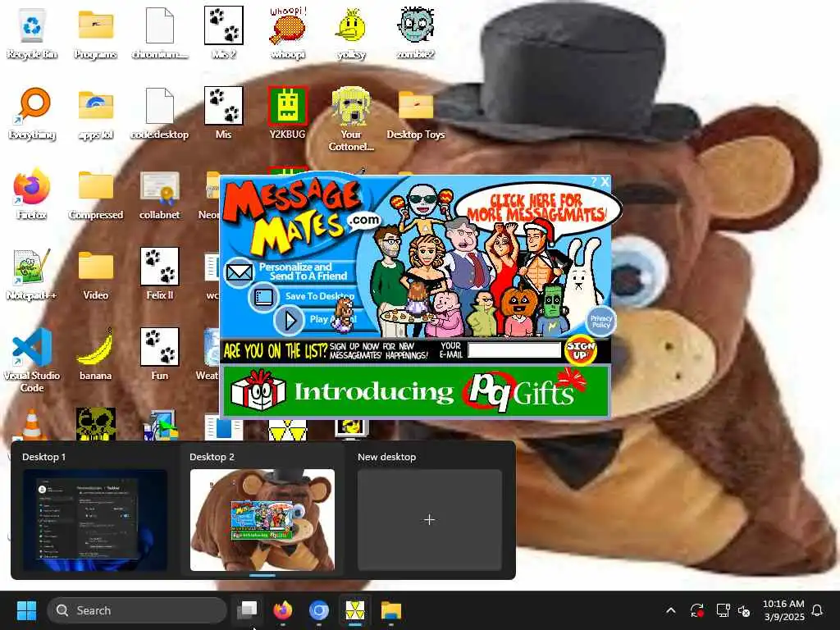
Task: Click the Sign Up button
Action: pos(581,349)
